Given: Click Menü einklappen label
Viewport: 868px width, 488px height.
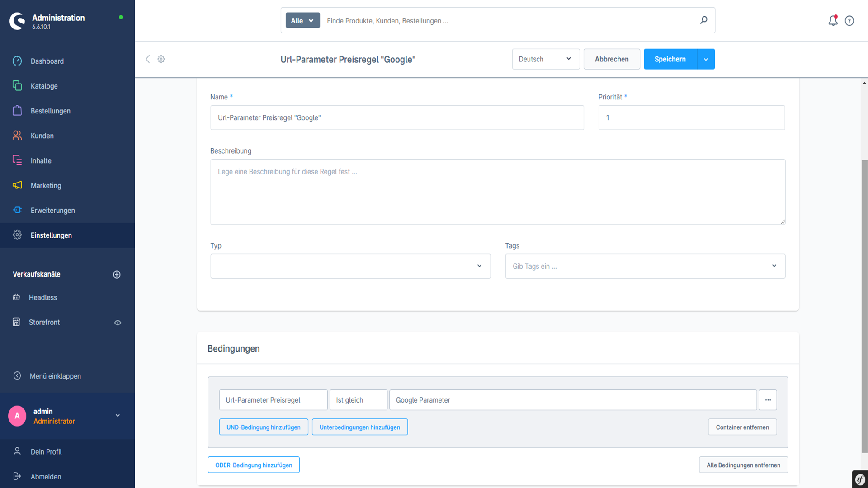Looking at the screenshot, I should point(55,376).
